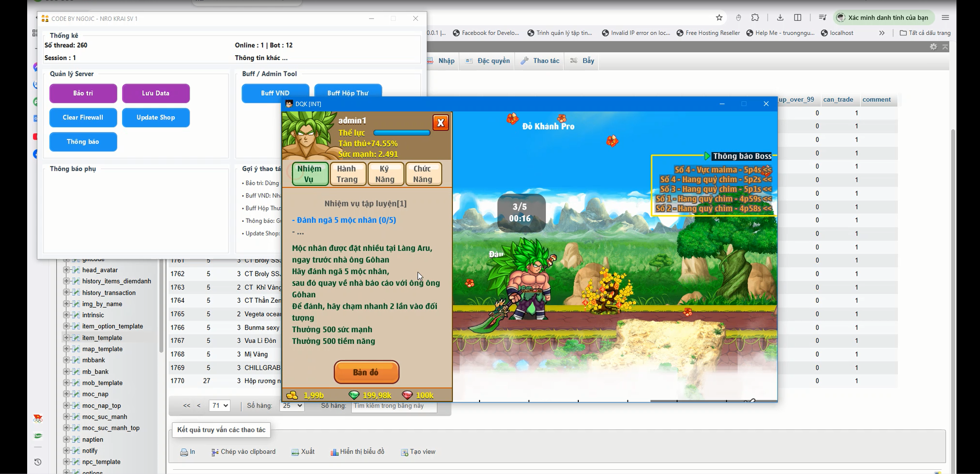Click the table icon beside item_template
This screenshot has height=474, width=980.
tap(76, 338)
